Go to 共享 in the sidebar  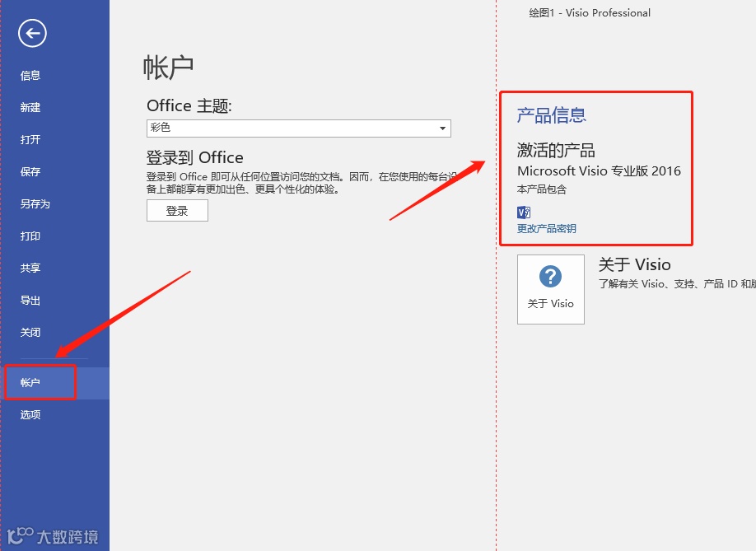pyautogui.click(x=30, y=268)
